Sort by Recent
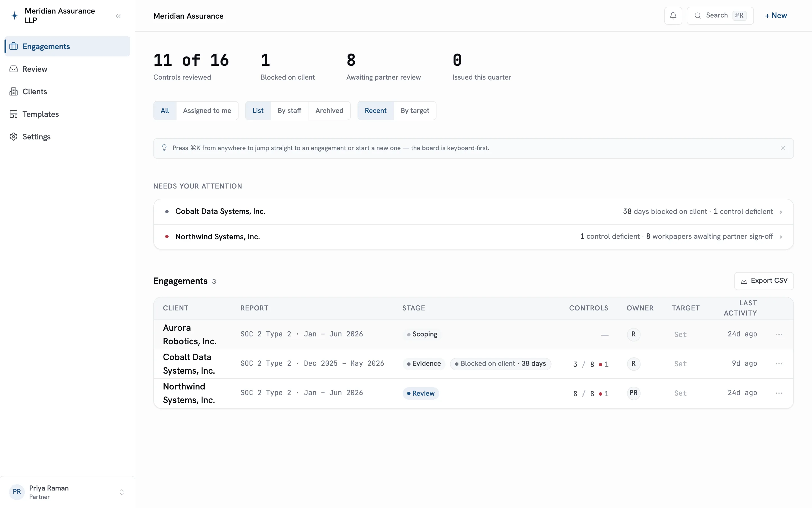The image size is (812, 508). pyautogui.click(x=376, y=111)
